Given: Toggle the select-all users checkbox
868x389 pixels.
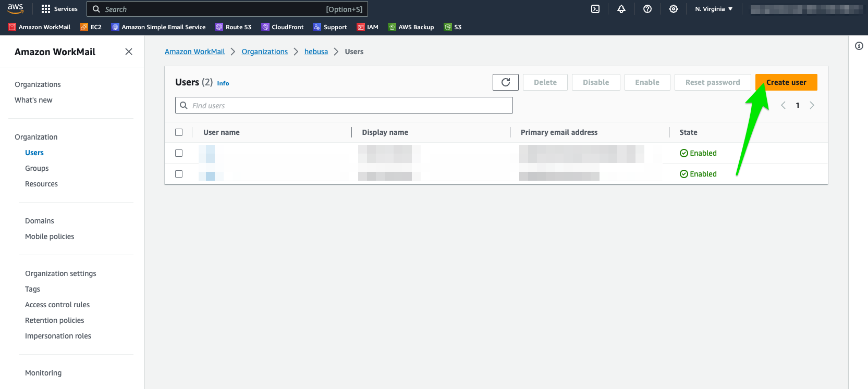Looking at the screenshot, I should point(179,132).
